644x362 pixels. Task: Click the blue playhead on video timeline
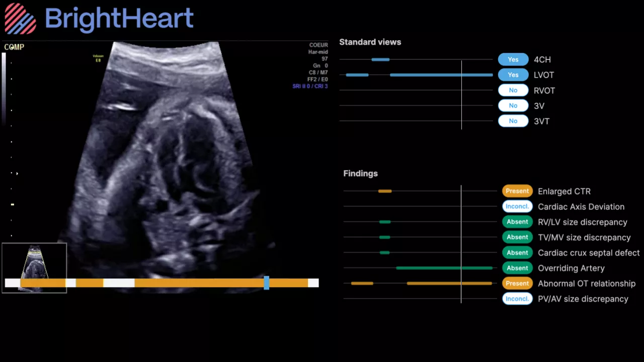pos(267,282)
